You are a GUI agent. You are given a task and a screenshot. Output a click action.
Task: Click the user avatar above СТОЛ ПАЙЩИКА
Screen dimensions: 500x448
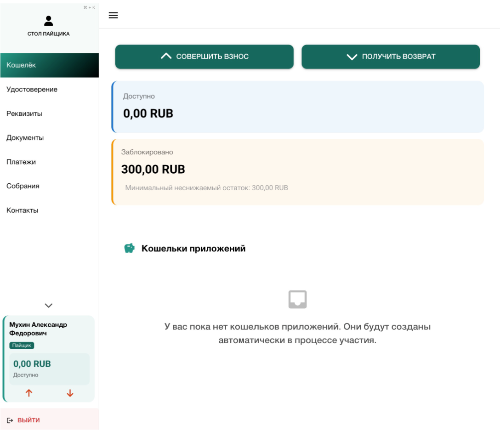coord(49,21)
